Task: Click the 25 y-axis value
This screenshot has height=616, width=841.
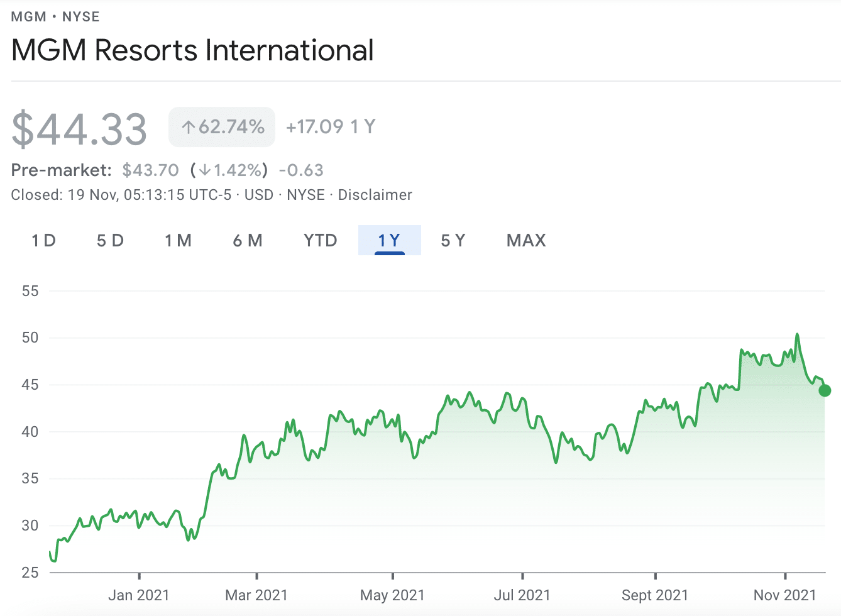Action: [30, 573]
